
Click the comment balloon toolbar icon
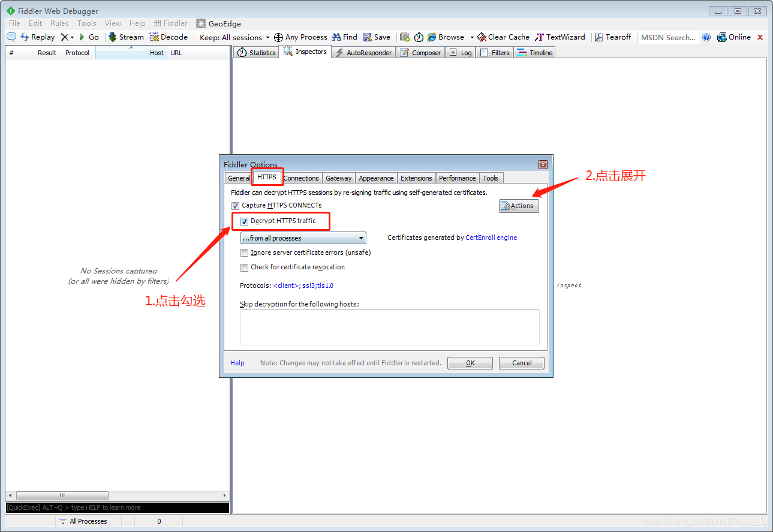(11, 37)
